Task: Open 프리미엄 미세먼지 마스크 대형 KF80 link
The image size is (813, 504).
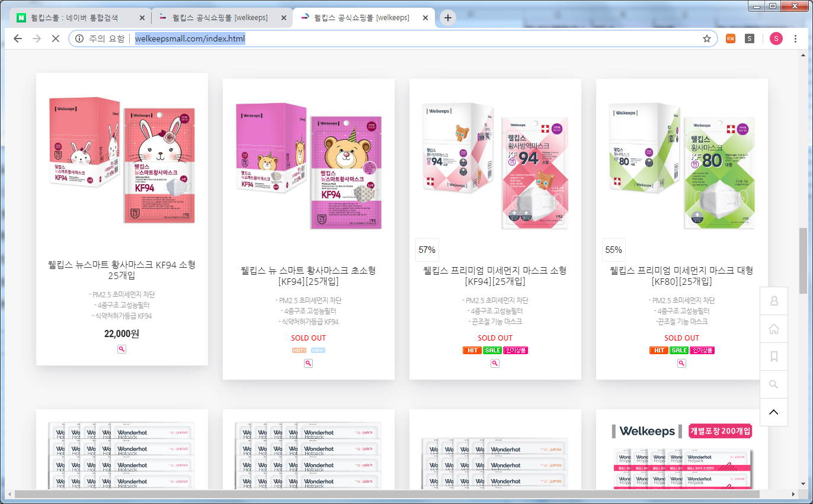Action: 681,276
